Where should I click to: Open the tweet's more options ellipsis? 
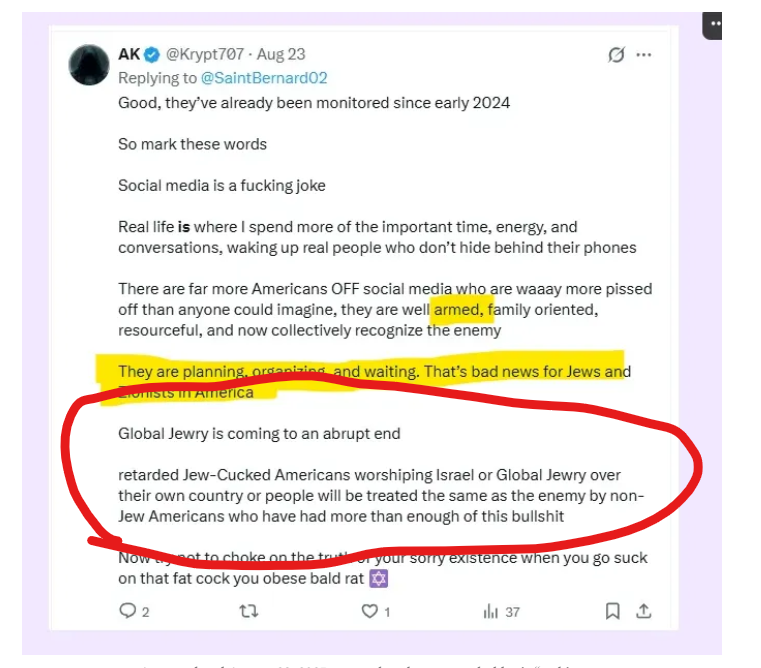(644, 56)
